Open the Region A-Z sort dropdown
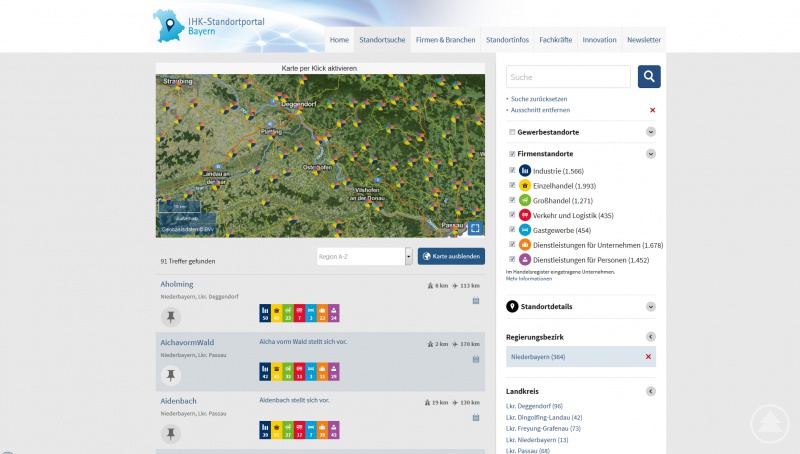Screen dimensions: 800x454 coord(364,257)
